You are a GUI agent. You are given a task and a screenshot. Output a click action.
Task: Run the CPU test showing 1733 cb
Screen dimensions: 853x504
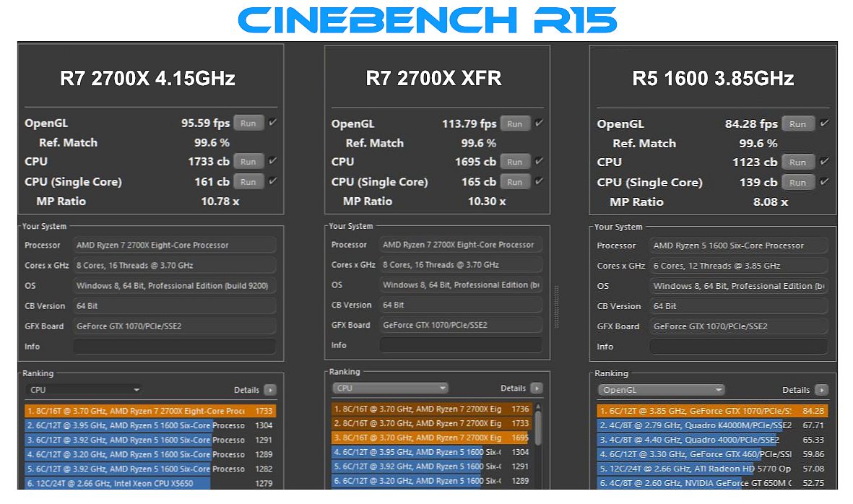coord(248,162)
